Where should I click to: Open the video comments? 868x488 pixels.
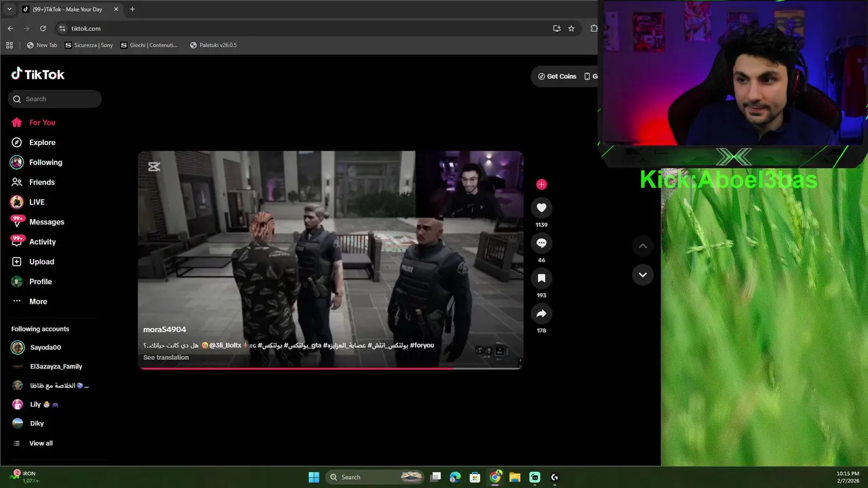tap(541, 243)
